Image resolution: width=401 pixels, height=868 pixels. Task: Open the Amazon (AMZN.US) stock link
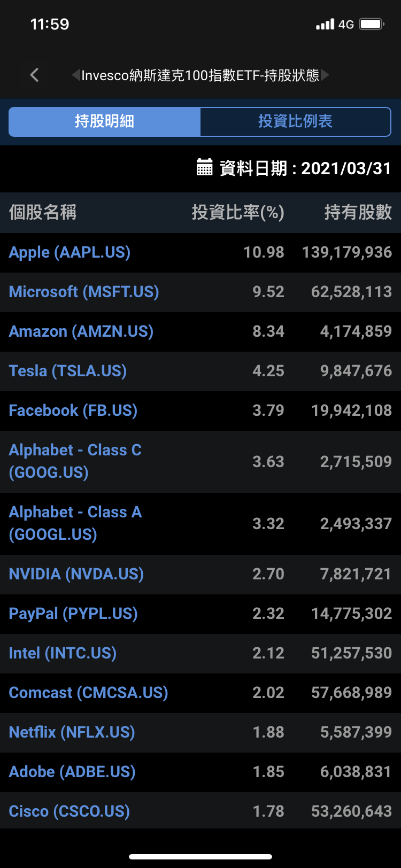(x=81, y=331)
